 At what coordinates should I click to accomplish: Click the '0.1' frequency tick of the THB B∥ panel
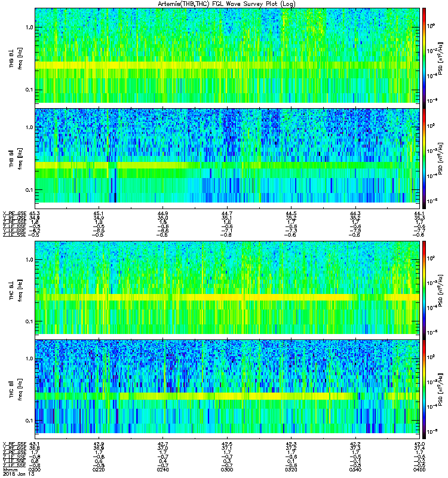tap(29, 190)
